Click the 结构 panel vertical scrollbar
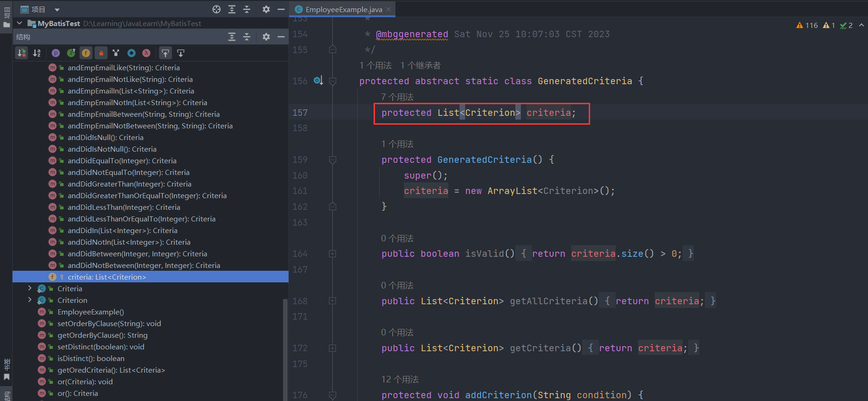The width and height of the screenshot is (868, 401). point(286,349)
